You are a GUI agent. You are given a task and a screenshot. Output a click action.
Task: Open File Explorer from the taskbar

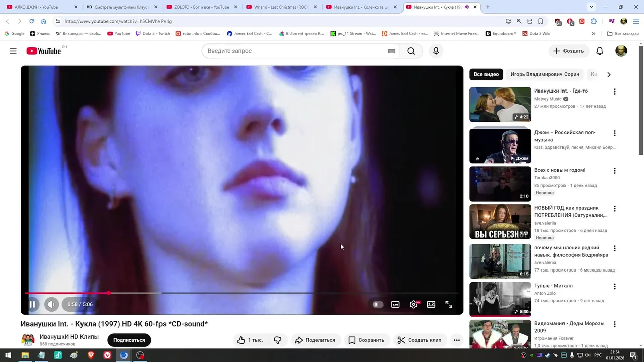25,355
